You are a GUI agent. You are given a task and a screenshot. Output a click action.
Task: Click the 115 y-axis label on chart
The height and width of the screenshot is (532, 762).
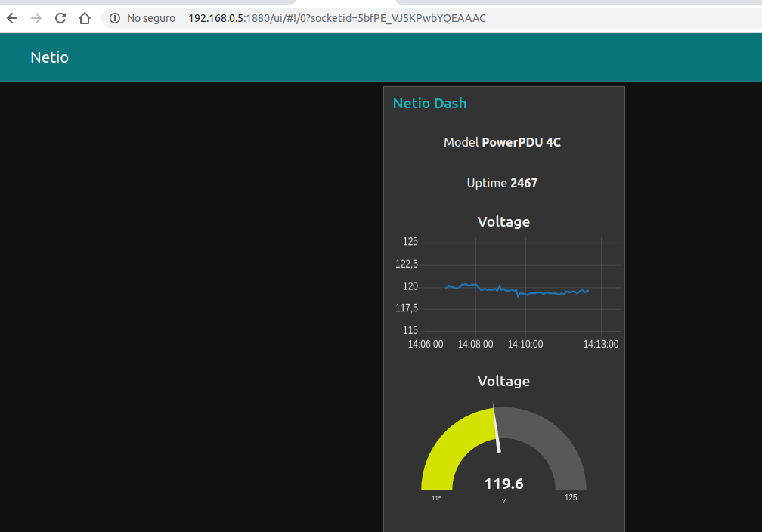[410, 330]
